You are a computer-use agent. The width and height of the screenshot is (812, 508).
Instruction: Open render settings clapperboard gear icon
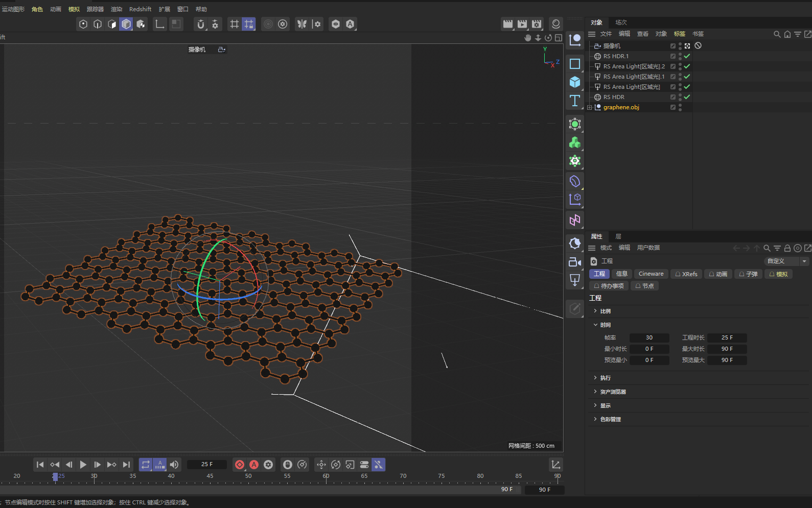[537, 24]
